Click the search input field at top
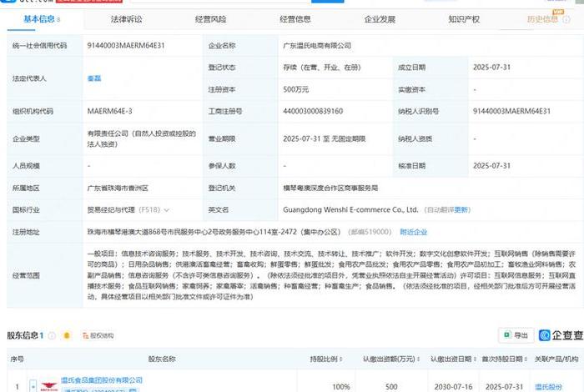This screenshot has width=584, height=392. tap(220, 1)
